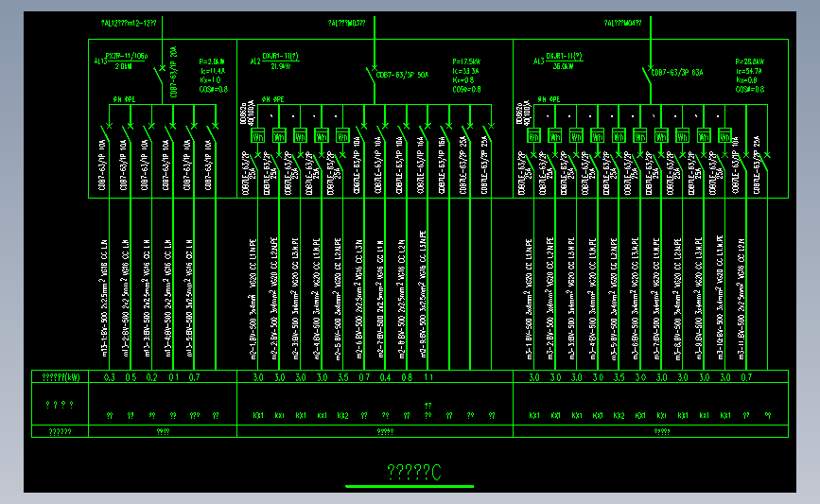The image size is (820, 504).
Task: Click the '?AL12???m12-12??' feeder label
Action: coord(128,23)
